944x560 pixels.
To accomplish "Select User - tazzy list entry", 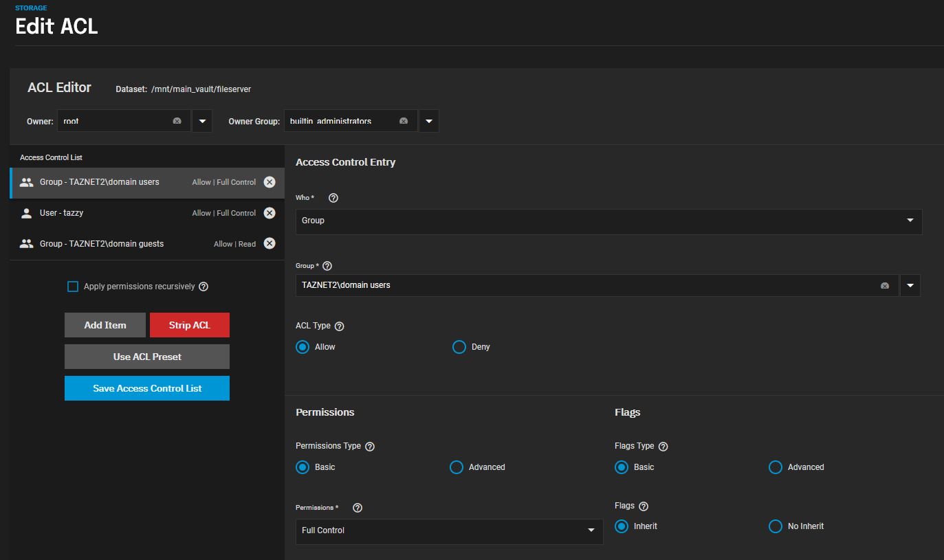I will 147,213.
